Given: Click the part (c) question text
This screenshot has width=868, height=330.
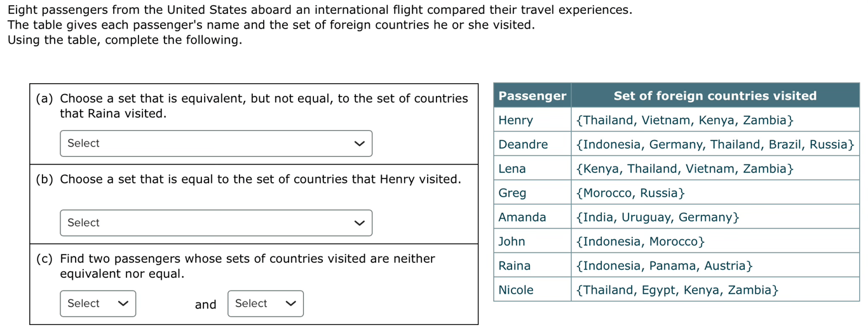Looking at the screenshot, I should coord(247,266).
